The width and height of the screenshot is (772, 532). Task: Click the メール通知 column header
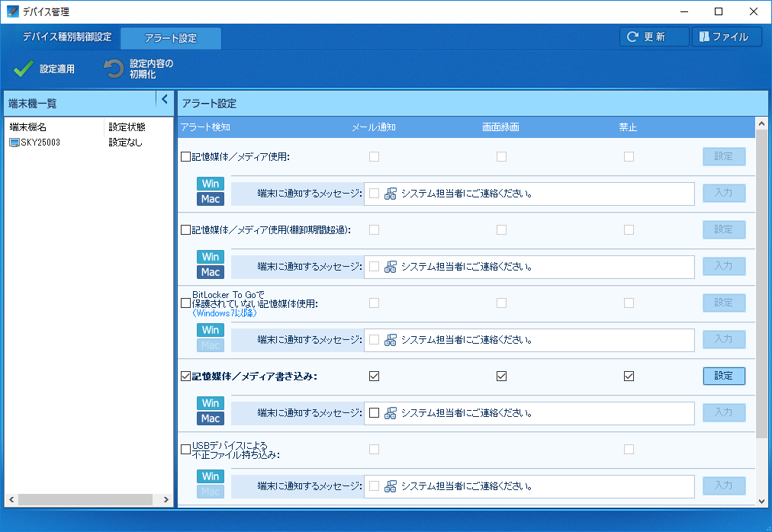point(374,127)
